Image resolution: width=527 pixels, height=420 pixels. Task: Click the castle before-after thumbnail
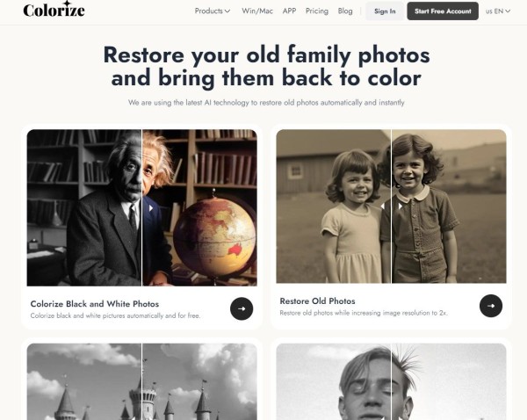click(141, 381)
